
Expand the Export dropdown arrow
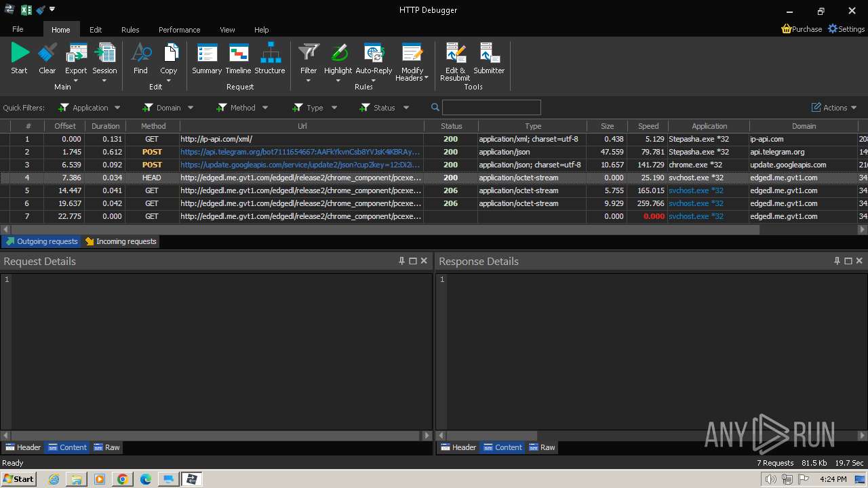click(x=76, y=81)
